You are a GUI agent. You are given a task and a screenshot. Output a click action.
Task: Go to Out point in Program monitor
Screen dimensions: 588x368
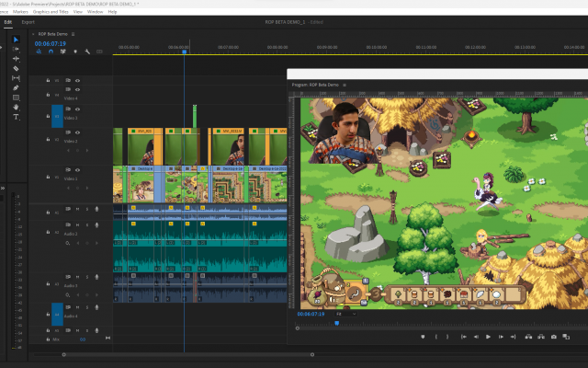click(x=513, y=337)
